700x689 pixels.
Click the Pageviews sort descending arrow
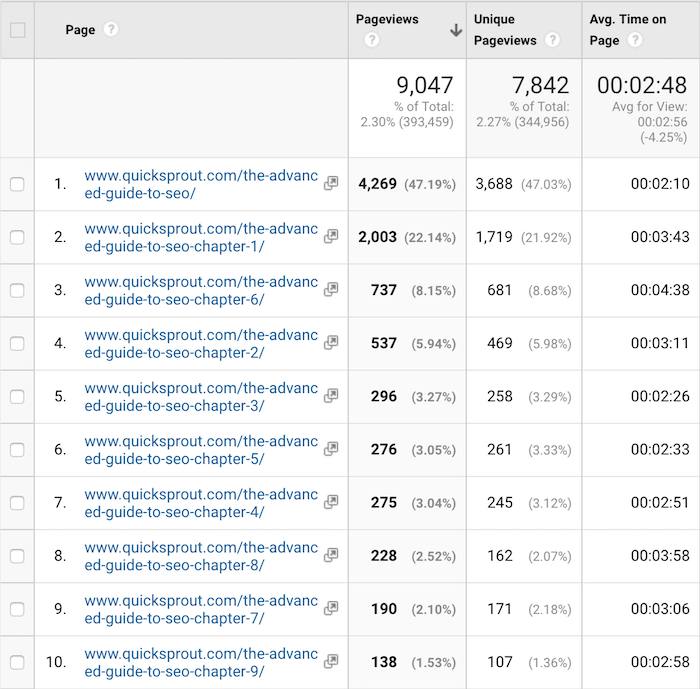456,30
